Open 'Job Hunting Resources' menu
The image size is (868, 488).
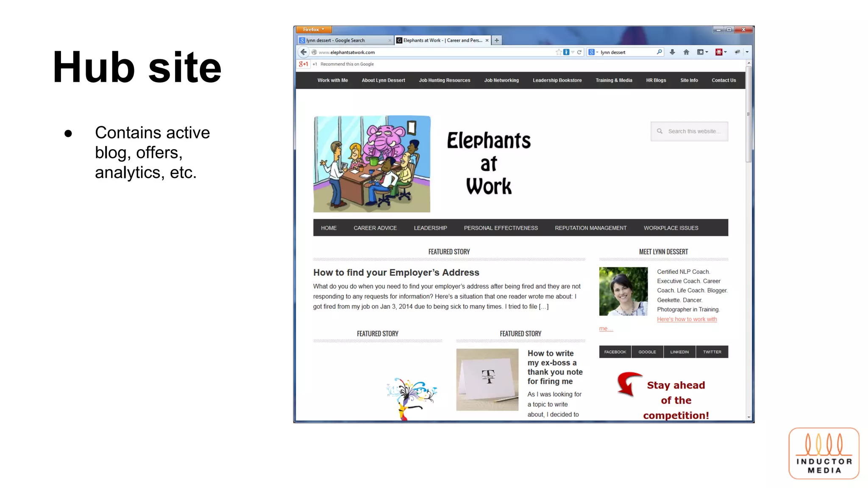click(445, 80)
